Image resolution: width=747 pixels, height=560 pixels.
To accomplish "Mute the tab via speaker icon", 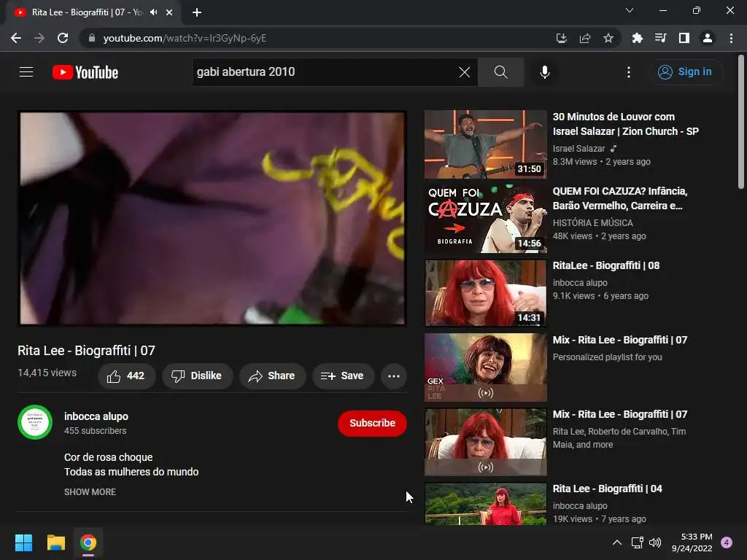I will [x=153, y=12].
